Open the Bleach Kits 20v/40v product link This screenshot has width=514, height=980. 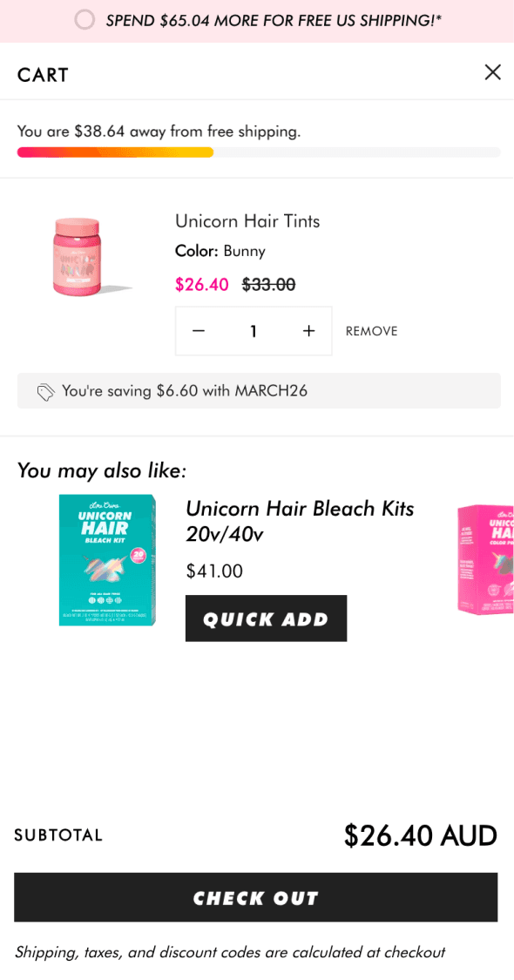300,519
